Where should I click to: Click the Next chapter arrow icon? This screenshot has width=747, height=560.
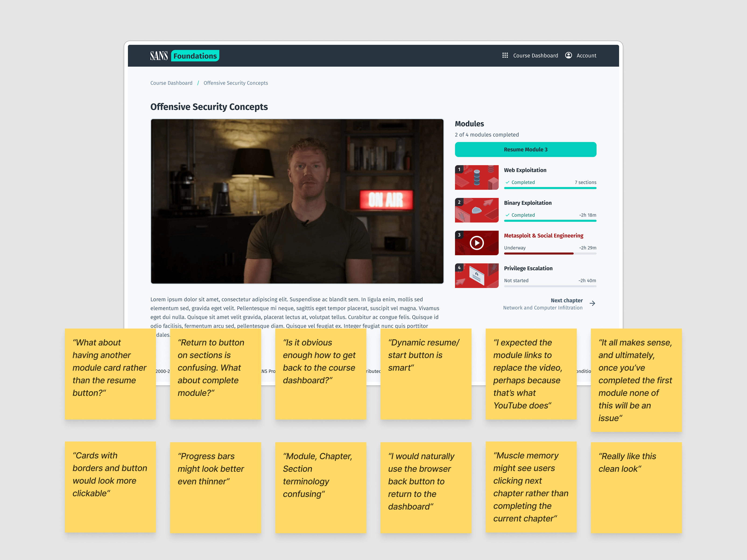coord(592,304)
